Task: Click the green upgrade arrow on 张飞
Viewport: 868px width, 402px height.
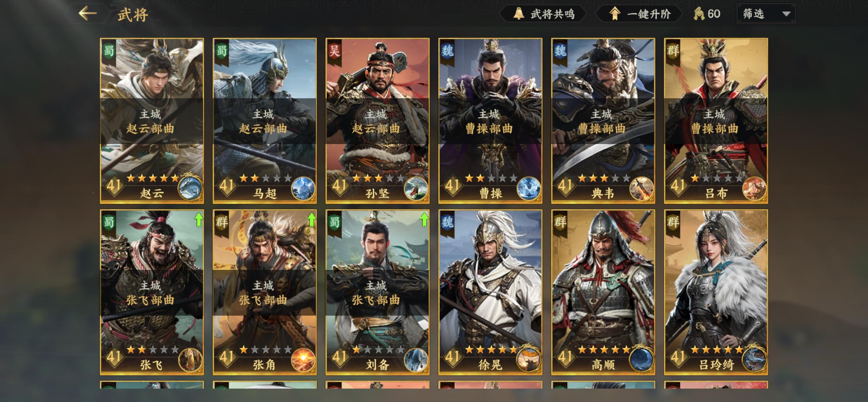Action: click(199, 220)
